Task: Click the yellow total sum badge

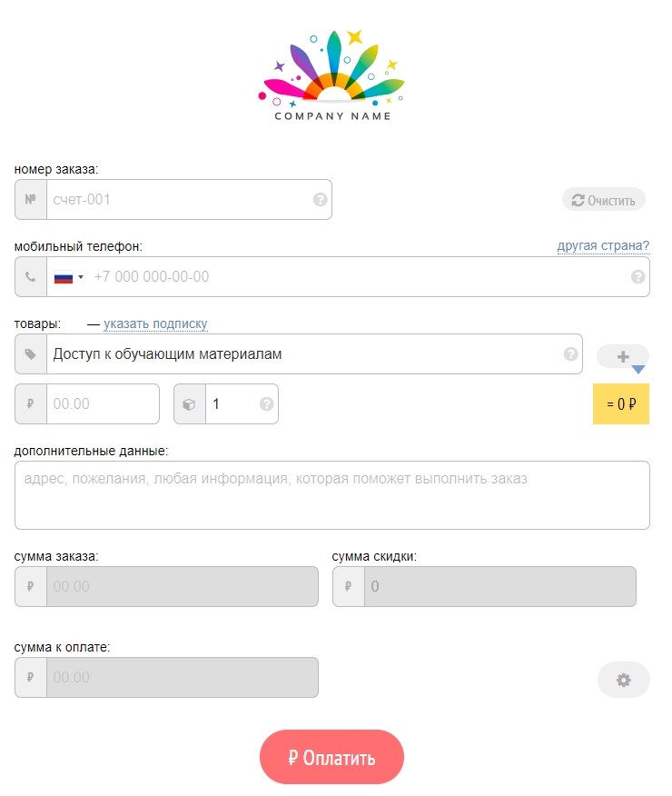Action: click(x=620, y=404)
